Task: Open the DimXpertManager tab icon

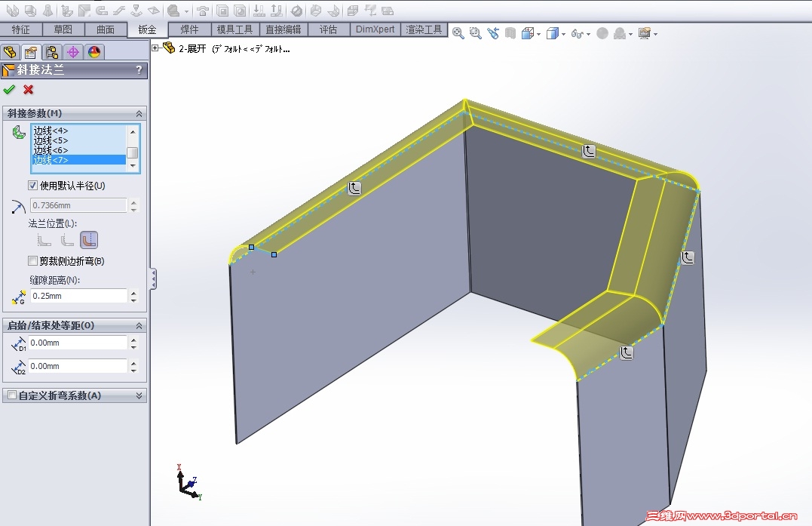Action: tap(73, 52)
